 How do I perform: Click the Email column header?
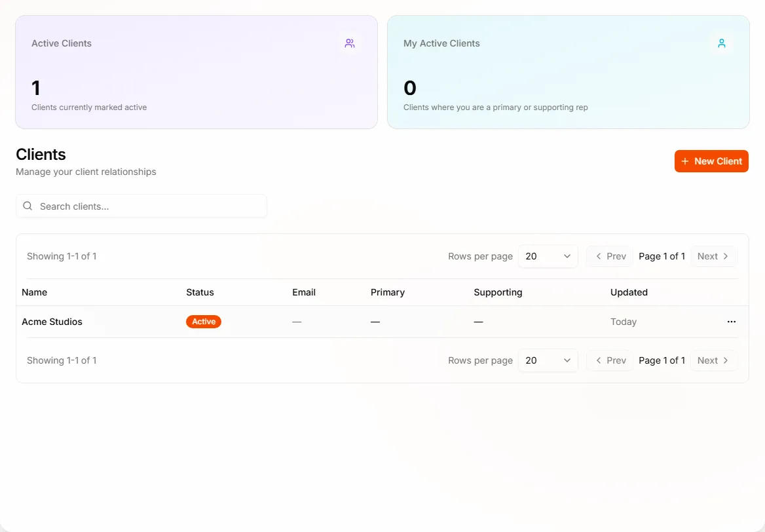click(304, 292)
